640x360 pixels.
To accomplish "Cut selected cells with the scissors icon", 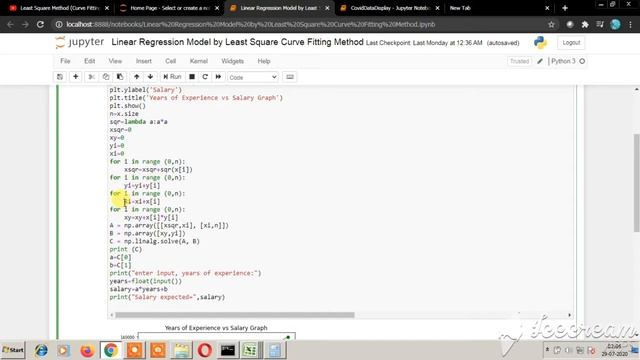I will pyautogui.click(x=91, y=77).
